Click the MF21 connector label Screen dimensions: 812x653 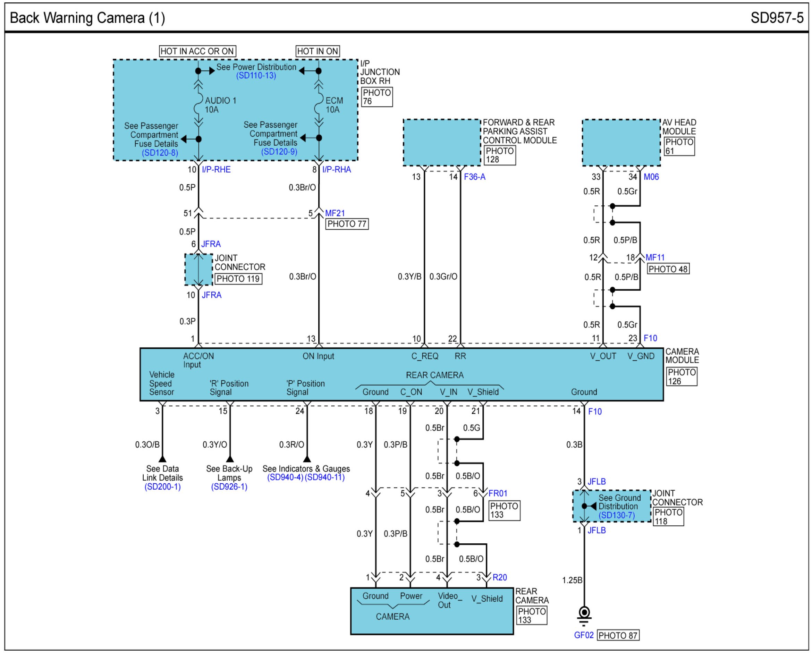335,213
